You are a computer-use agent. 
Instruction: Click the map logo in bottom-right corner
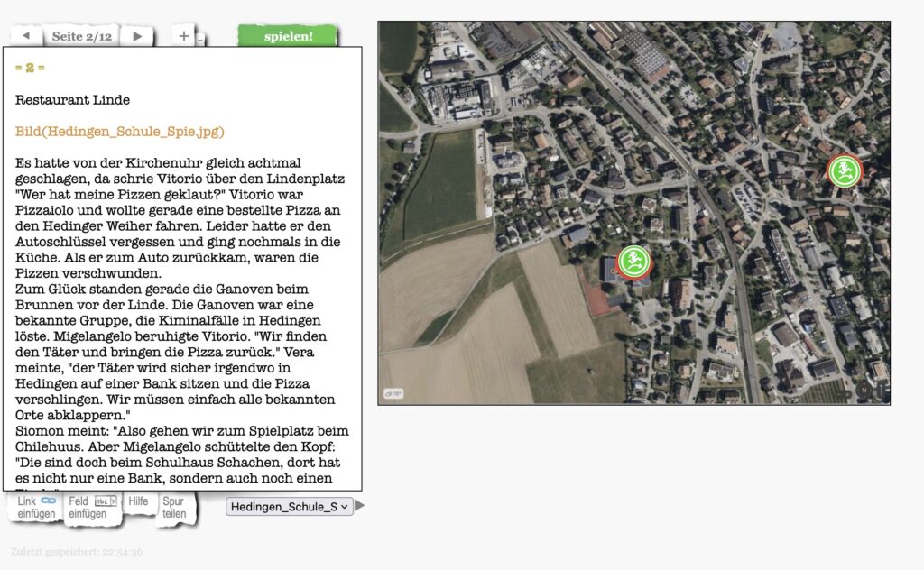(x=868, y=390)
